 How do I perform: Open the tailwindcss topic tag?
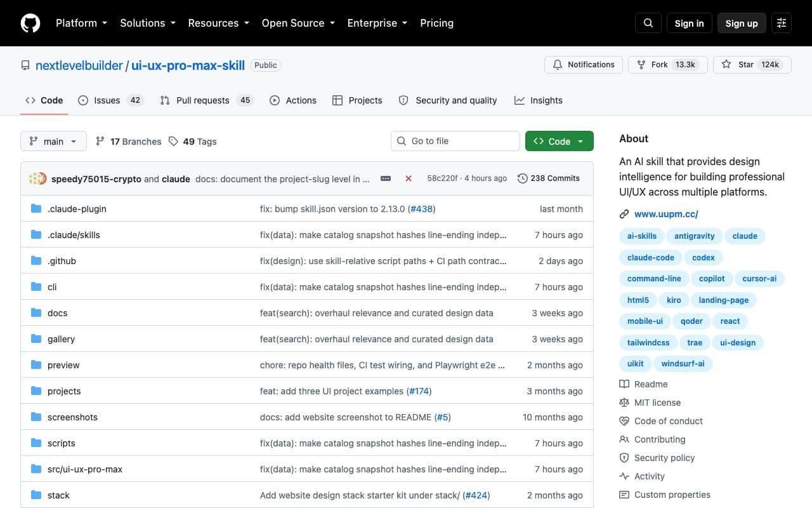[x=648, y=342]
